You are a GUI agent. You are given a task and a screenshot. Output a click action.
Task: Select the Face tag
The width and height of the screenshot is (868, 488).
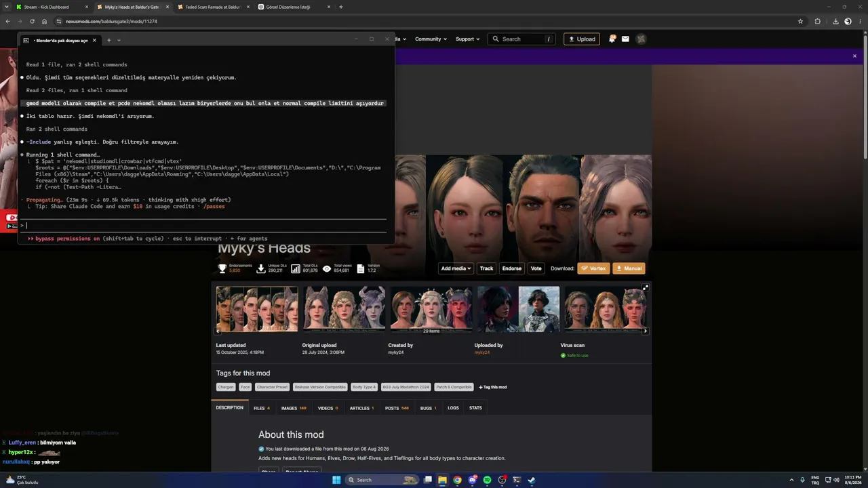(x=245, y=387)
